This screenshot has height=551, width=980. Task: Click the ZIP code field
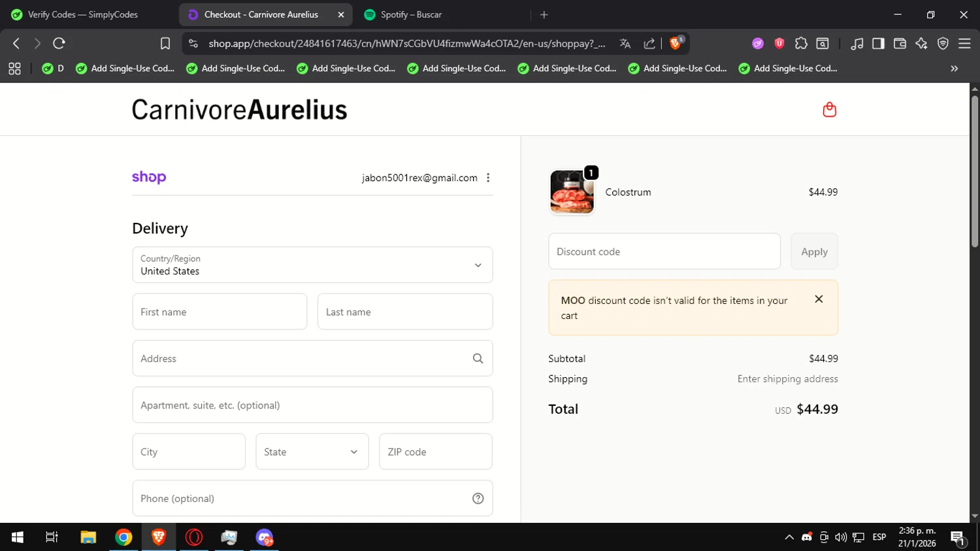coord(436,452)
